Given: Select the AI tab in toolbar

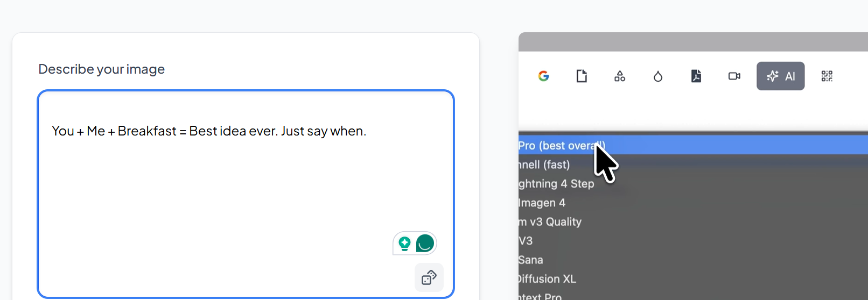Looking at the screenshot, I should pos(780,76).
